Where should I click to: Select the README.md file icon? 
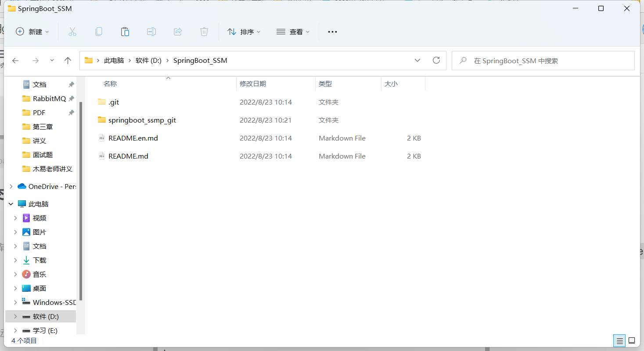point(102,156)
